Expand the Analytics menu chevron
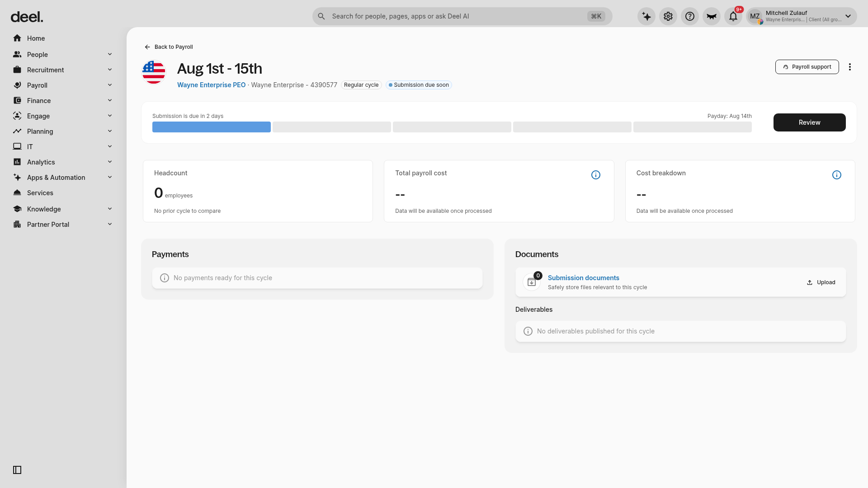 pos(110,162)
